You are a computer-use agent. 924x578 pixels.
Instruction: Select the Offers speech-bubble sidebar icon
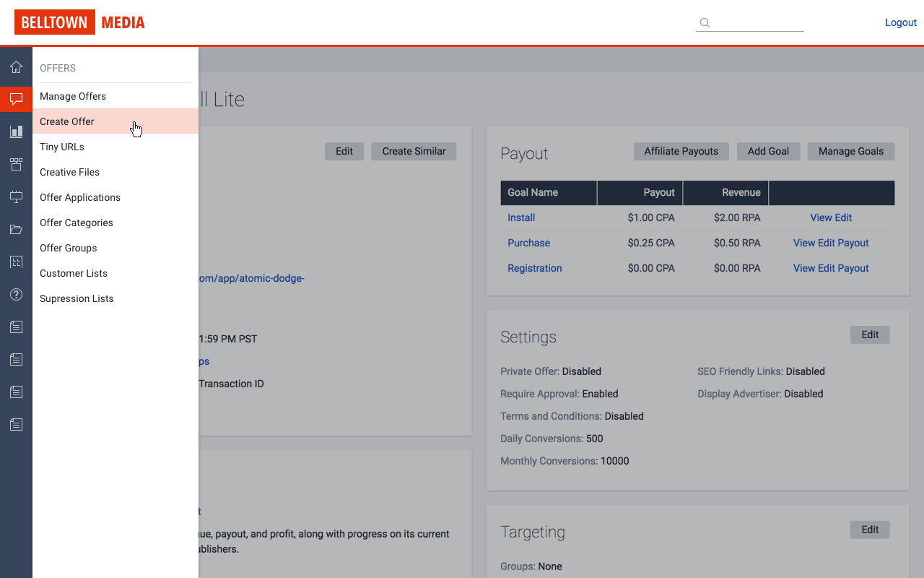coord(16,99)
